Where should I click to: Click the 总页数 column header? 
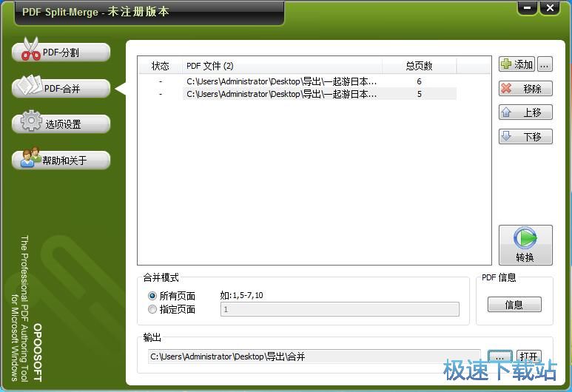coord(419,66)
